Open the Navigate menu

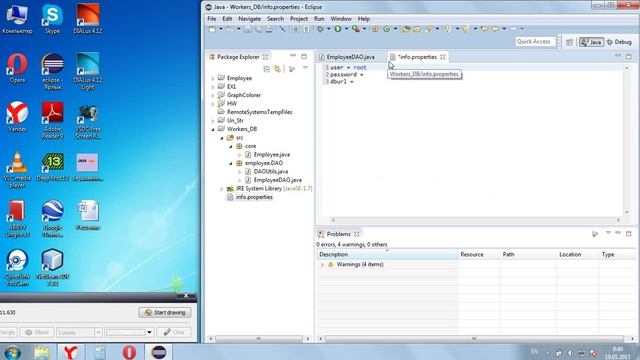pos(249,19)
